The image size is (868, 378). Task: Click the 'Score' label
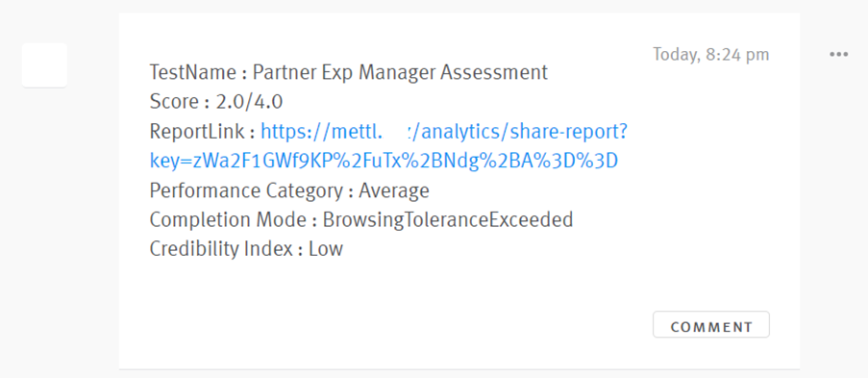tap(174, 102)
